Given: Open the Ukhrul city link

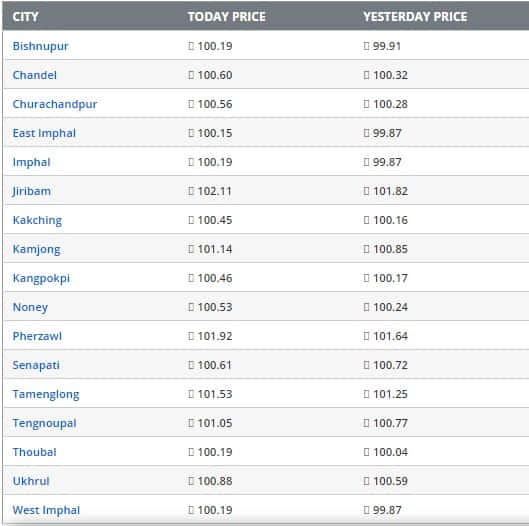Looking at the screenshot, I should [31, 481].
